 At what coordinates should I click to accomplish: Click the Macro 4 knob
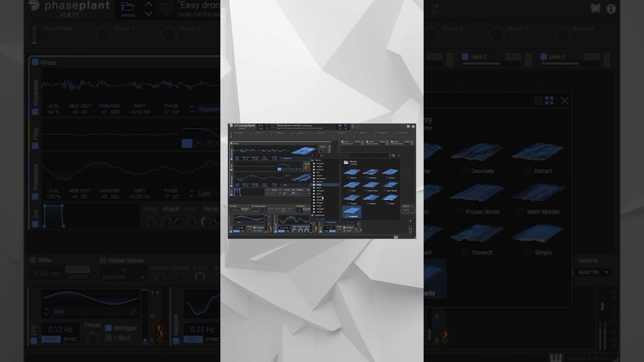(315, 134)
